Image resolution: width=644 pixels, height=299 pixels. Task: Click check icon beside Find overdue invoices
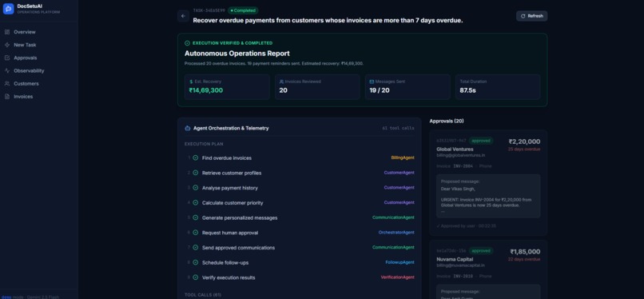196,157
